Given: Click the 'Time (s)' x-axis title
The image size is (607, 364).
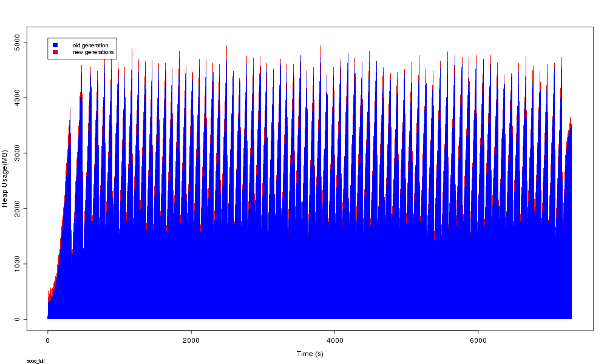Looking at the screenshot, I should click(310, 354).
